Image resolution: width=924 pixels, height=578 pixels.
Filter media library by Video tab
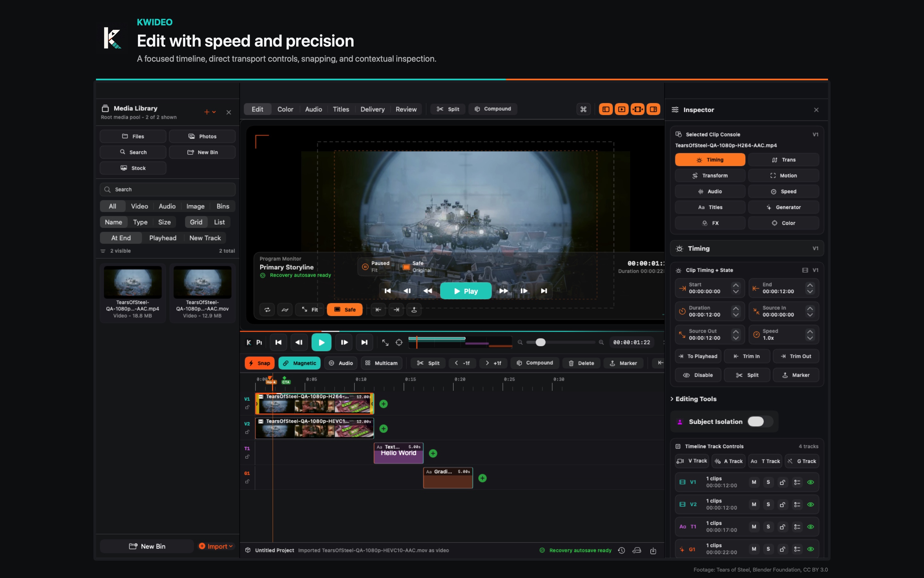coord(139,206)
